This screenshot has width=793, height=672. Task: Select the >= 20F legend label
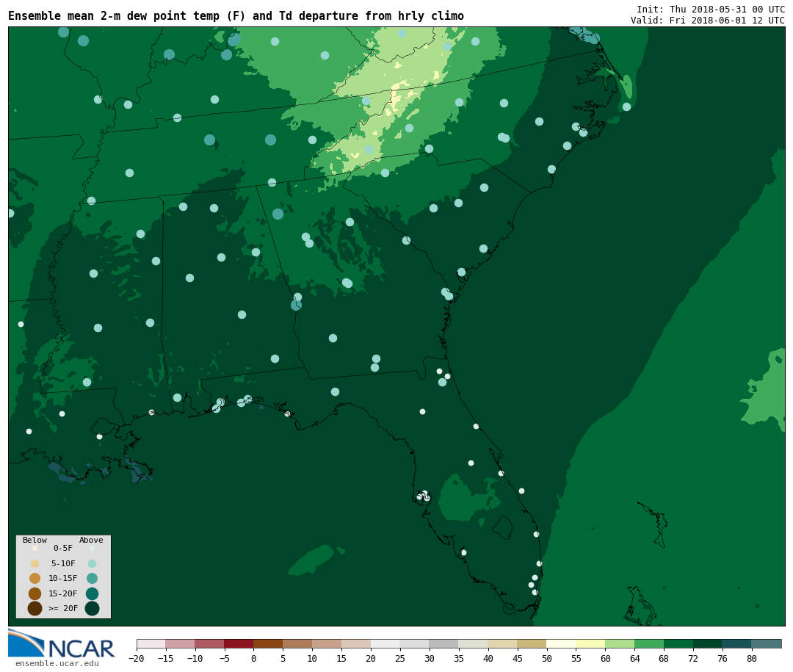click(x=63, y=608)
